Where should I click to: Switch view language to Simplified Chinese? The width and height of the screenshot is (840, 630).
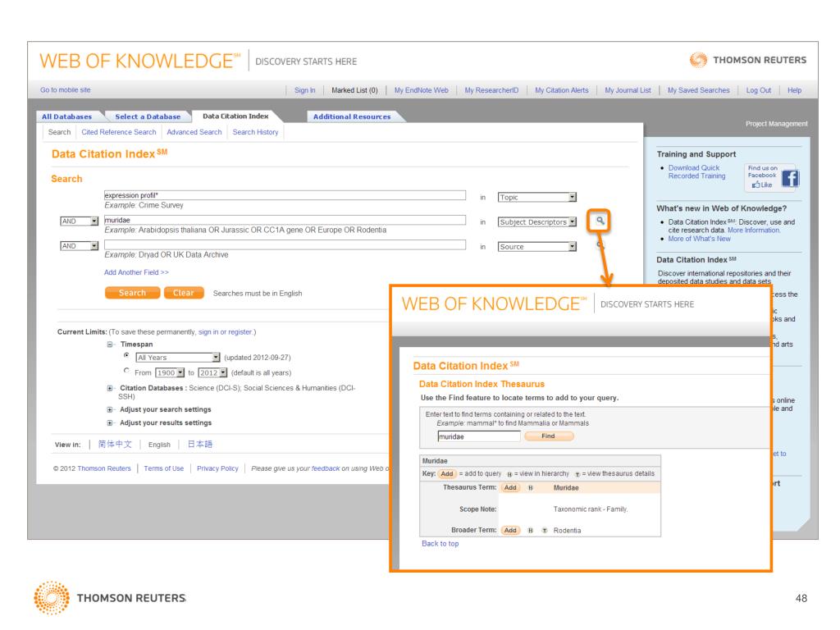(x=115, y=444)
